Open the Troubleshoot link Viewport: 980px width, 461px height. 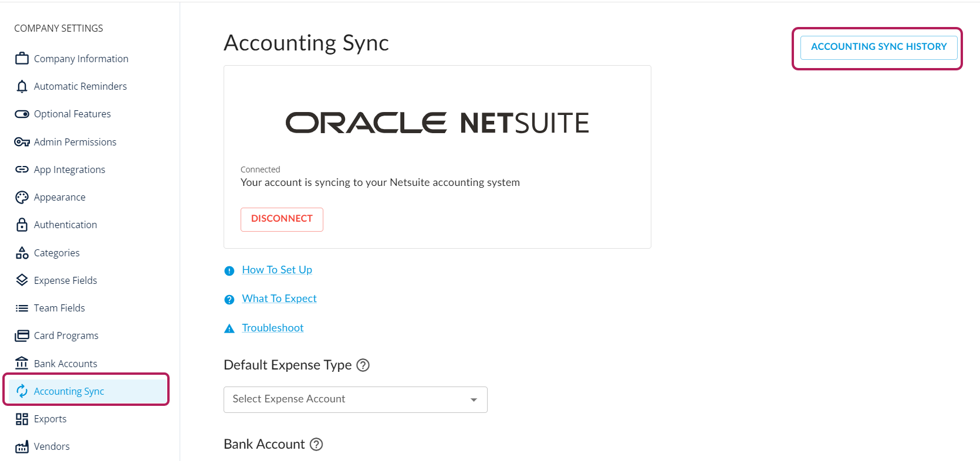pyautogui.click(x=273, y=328)
